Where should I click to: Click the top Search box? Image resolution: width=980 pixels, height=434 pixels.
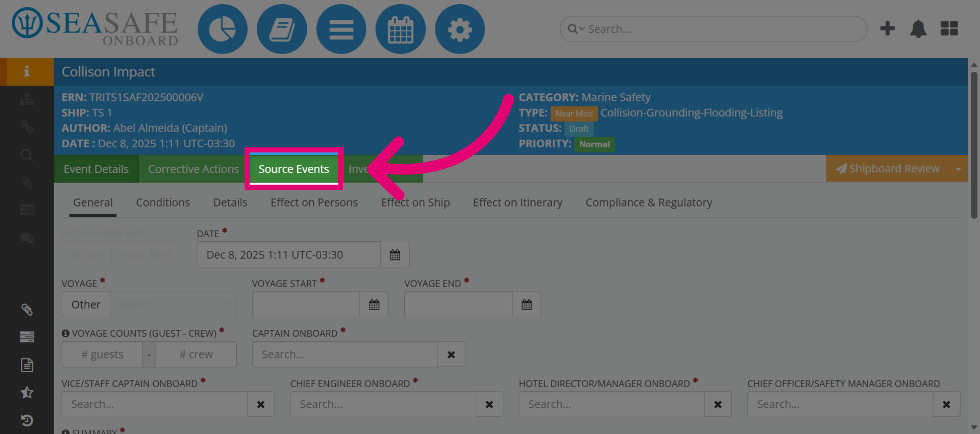click(714, 29)
